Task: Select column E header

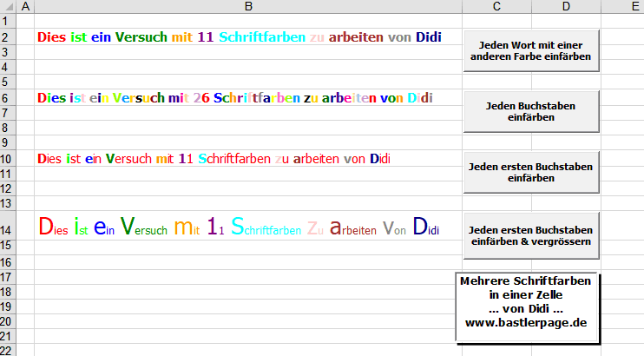Action: (621, 7)
